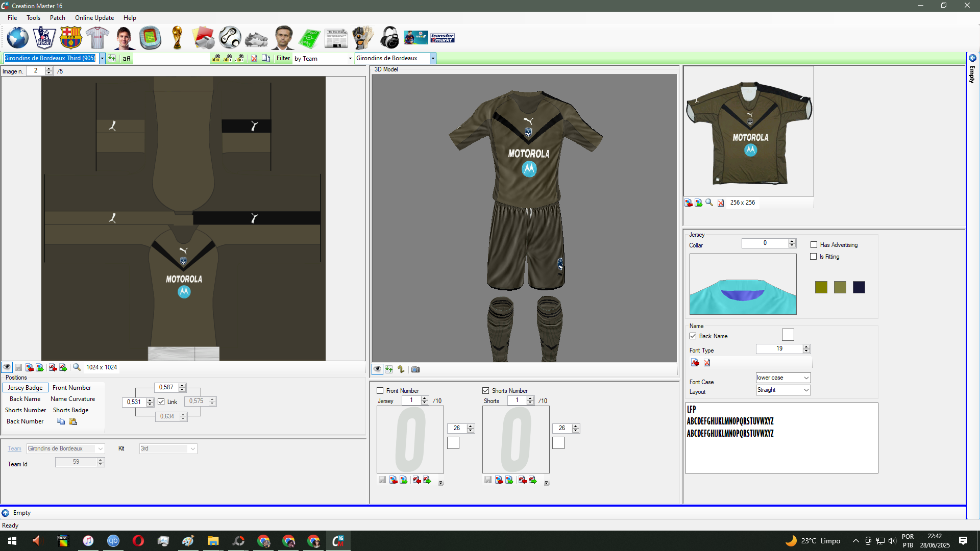Open the soccer ball editor icon
This screenshot has height=551, width=980.
click(230, 38)
